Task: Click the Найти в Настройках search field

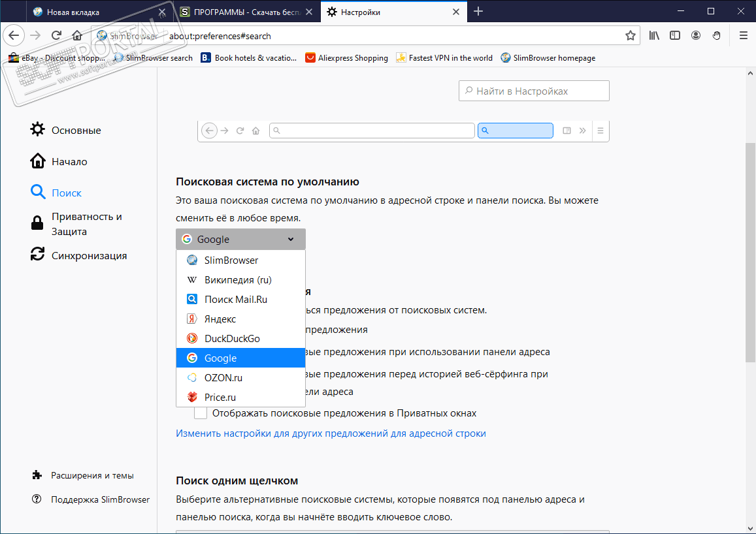Action: point(534,91)
